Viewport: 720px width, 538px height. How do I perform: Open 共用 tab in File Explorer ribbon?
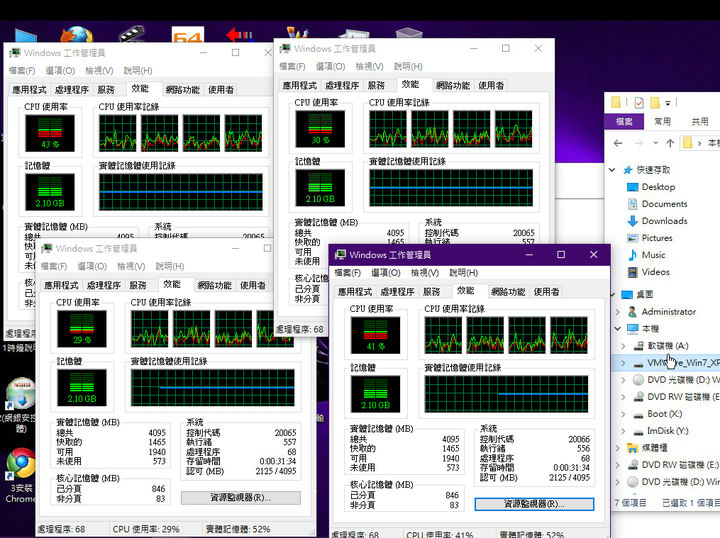click(x=700, y=122)
